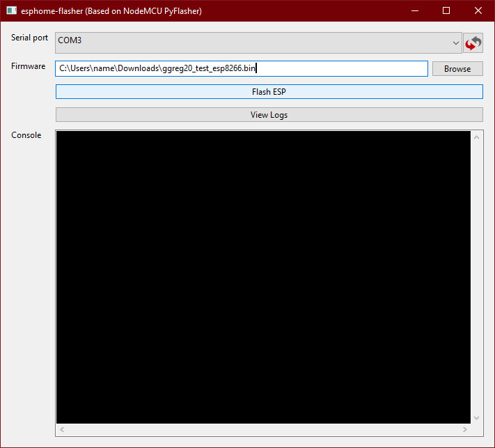Open the View Logs button

click(269, 115)
